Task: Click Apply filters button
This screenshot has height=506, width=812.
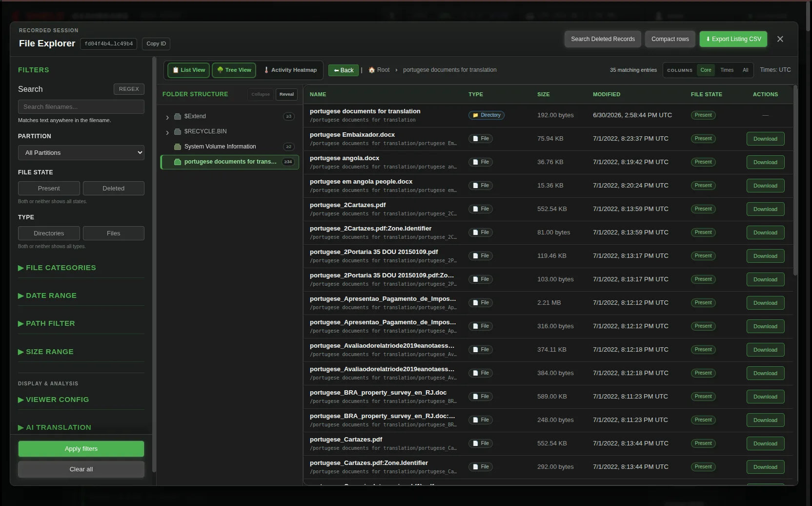Action: pos(81,449)
